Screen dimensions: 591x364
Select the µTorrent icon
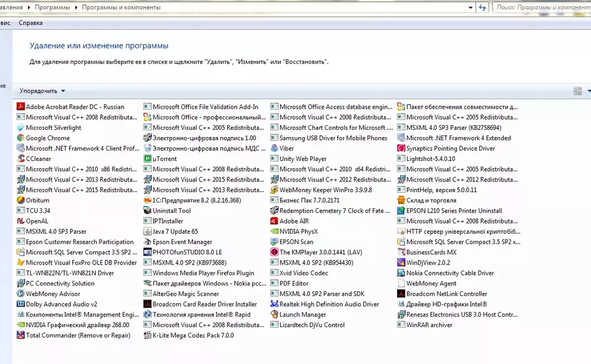coord(147,159)
